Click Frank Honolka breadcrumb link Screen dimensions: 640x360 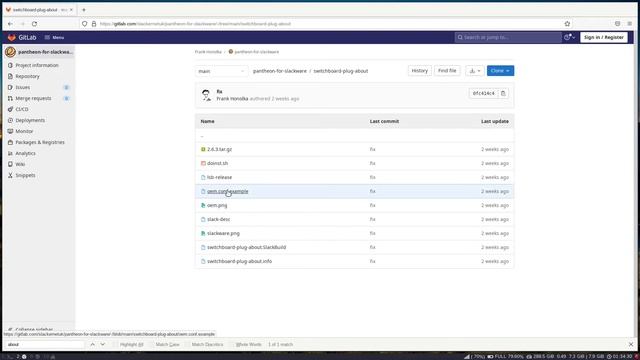click(x=208, y=52)
